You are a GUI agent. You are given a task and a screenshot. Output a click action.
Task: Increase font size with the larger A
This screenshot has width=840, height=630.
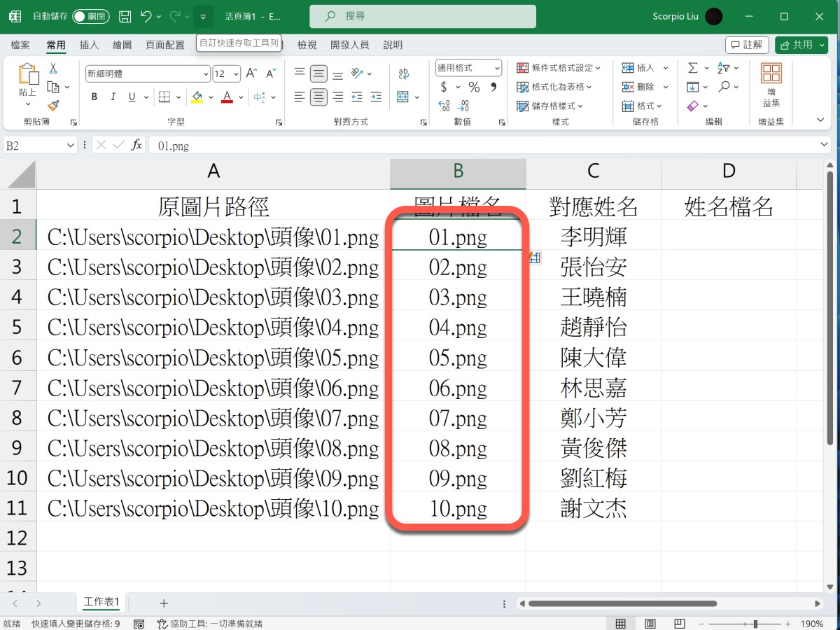click(x=252, y=73)
